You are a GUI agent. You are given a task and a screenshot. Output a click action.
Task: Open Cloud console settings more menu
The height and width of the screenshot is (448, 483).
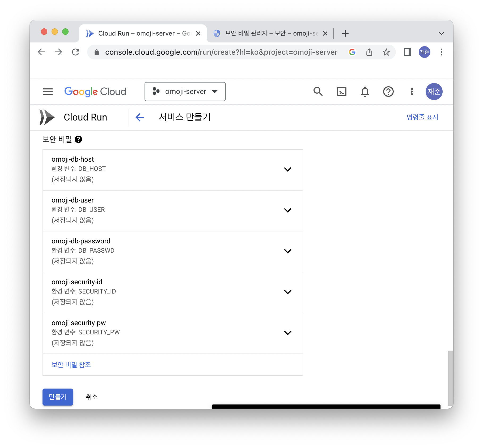click(412, 92)
